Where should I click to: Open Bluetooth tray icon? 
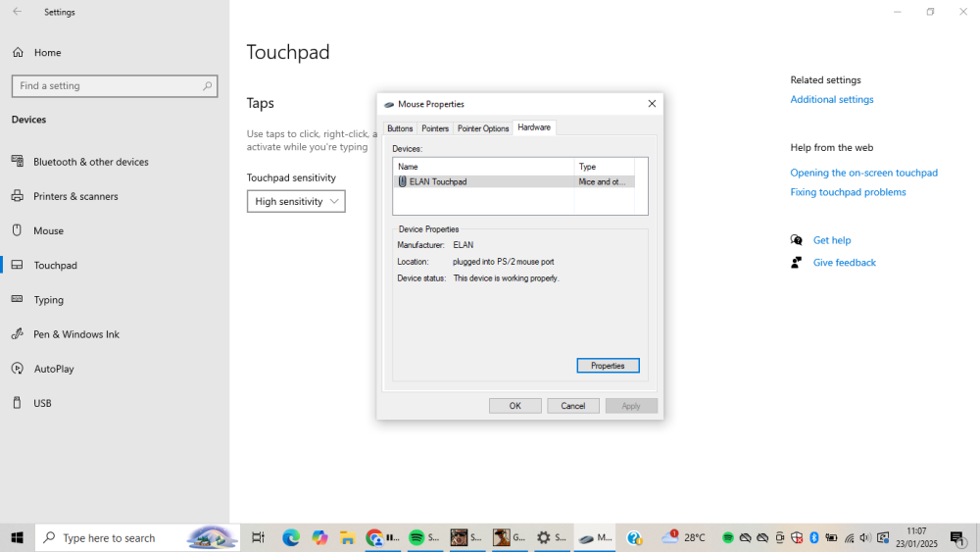point(813,537)
